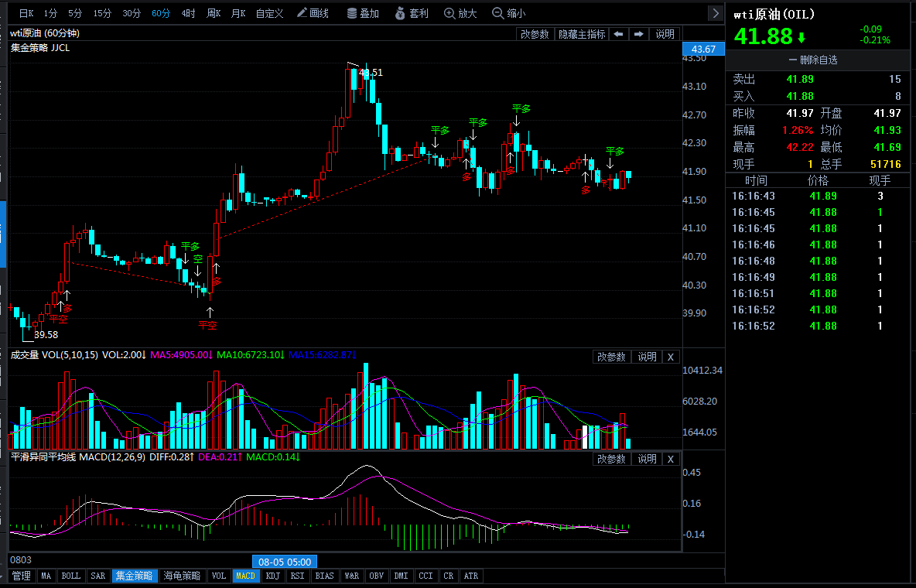Open 说明 for the main chart indicator
Image resolution: width=916 pixels, height=588 pixels.
(665, 34)
